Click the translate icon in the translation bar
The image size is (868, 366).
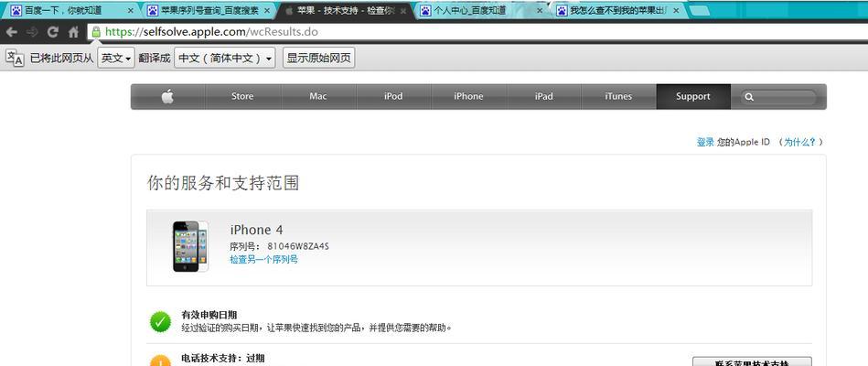click(x=15, y=58)
